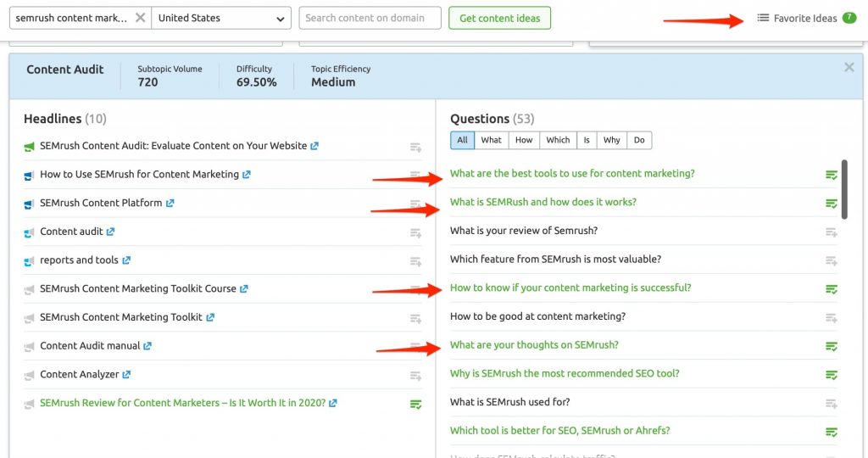Focus the Search content on domain field
Viewport: 868px width, 458px height.
(x=370, y=18)
